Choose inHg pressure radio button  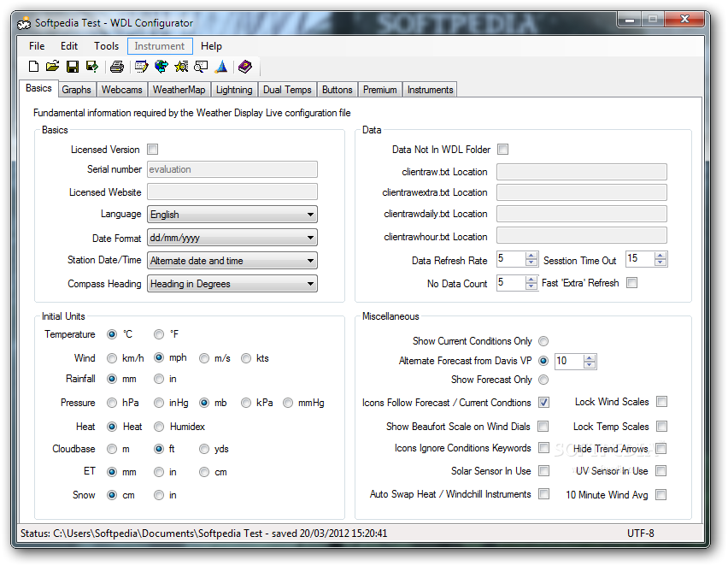click(159, 403)
